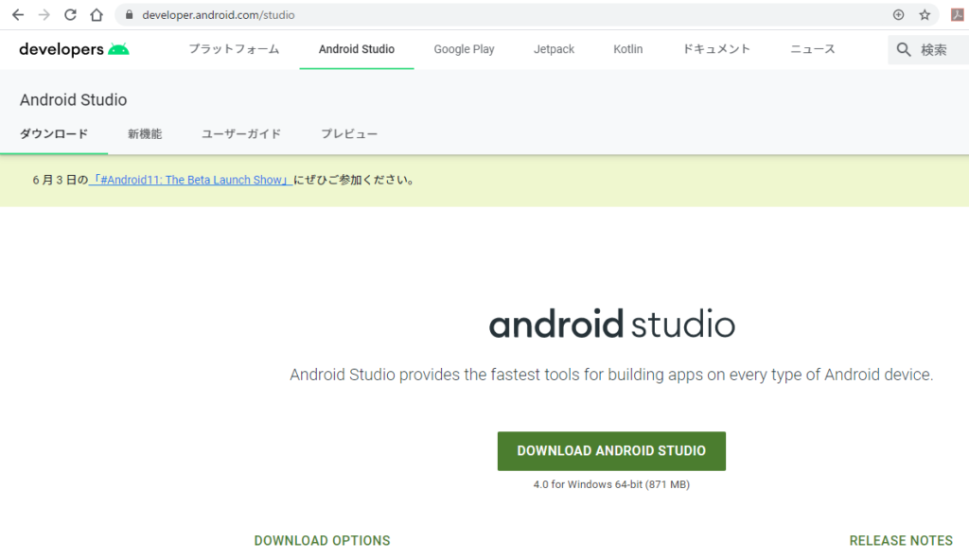Select the Android Studio nav tab
The width and height of the screenshot is (969, 560).
pos(357,49)
